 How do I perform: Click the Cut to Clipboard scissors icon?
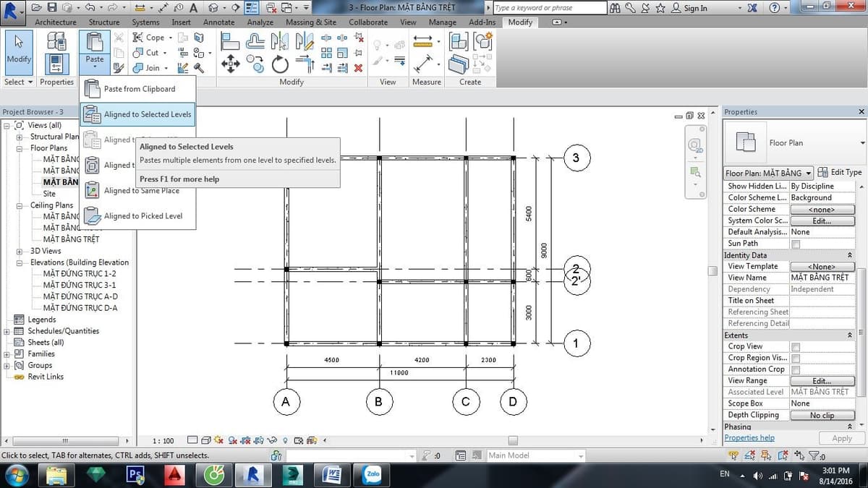pyautogui.click(x=119, y=38)
